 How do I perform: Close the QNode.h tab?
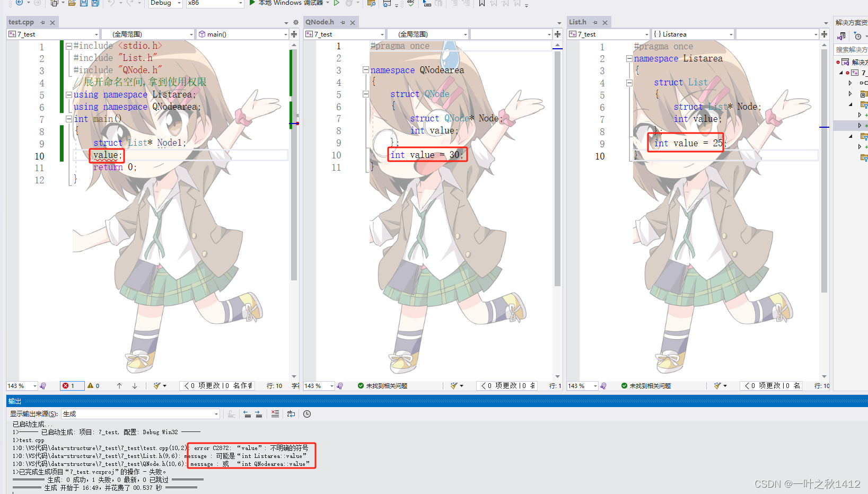(353, 23)
